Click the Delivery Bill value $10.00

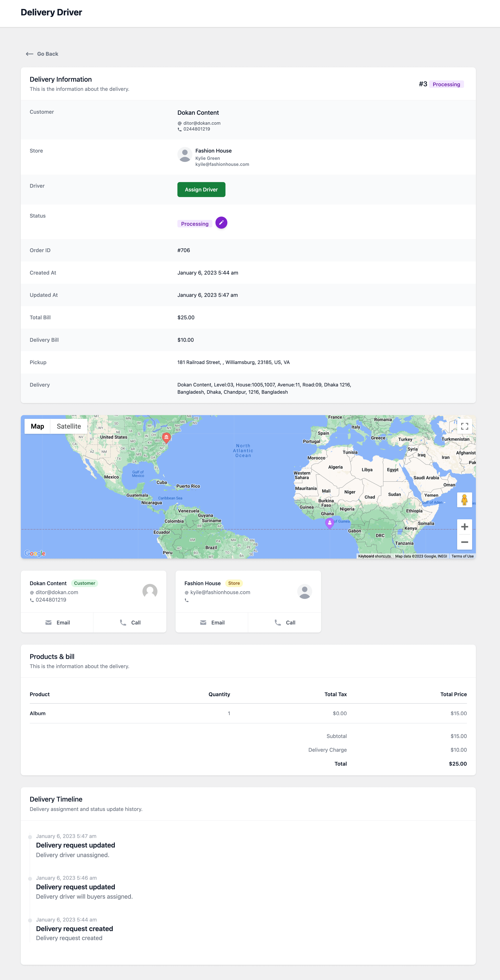tap(186, 340)
